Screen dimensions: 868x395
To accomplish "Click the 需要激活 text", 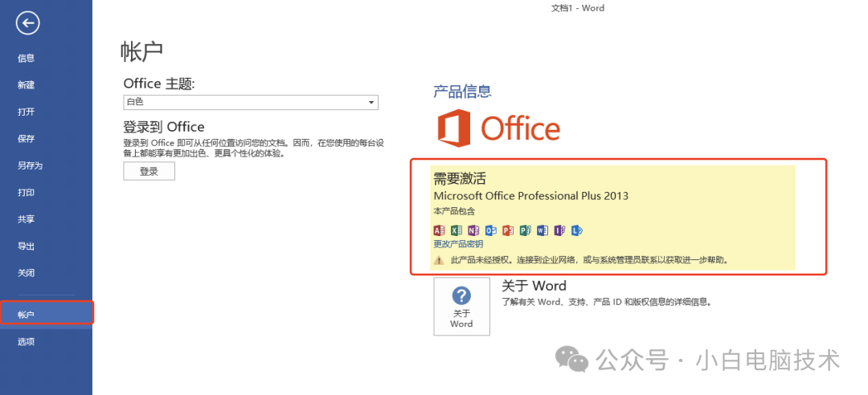I will [460, 179].
